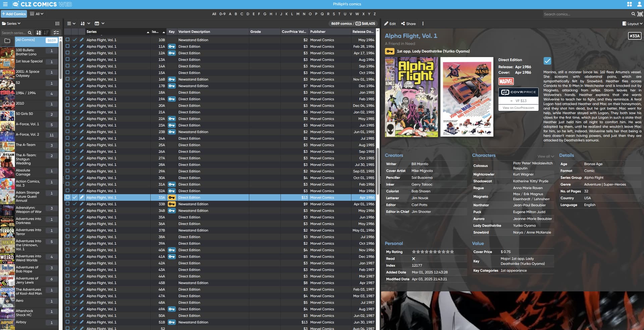The image size is (644, 330).
Task: Open the apps grid icon
Action: pyautogui.click(x=629, y=4)
